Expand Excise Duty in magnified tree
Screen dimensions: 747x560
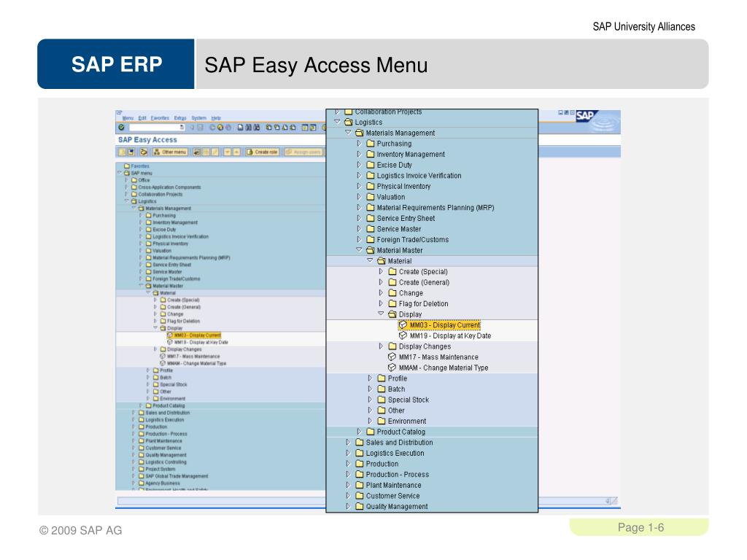point(359,165)
